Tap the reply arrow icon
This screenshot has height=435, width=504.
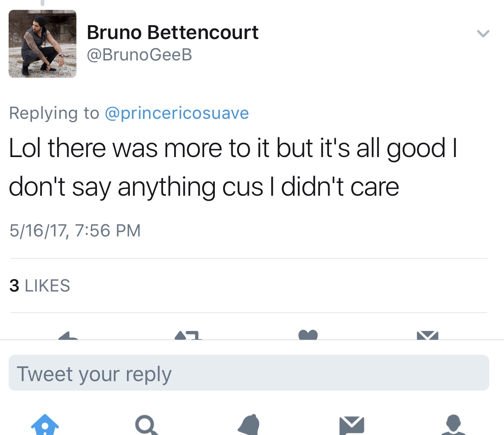point(69,336)
